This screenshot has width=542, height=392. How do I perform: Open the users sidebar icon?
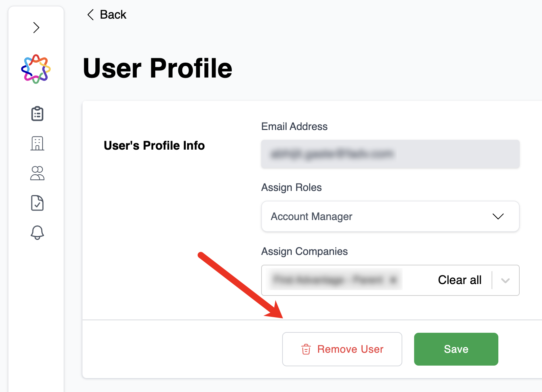[37, 173]
